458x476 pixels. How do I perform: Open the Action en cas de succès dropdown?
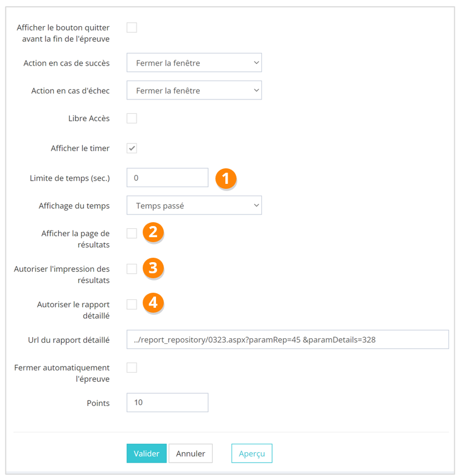coord(194,63)
